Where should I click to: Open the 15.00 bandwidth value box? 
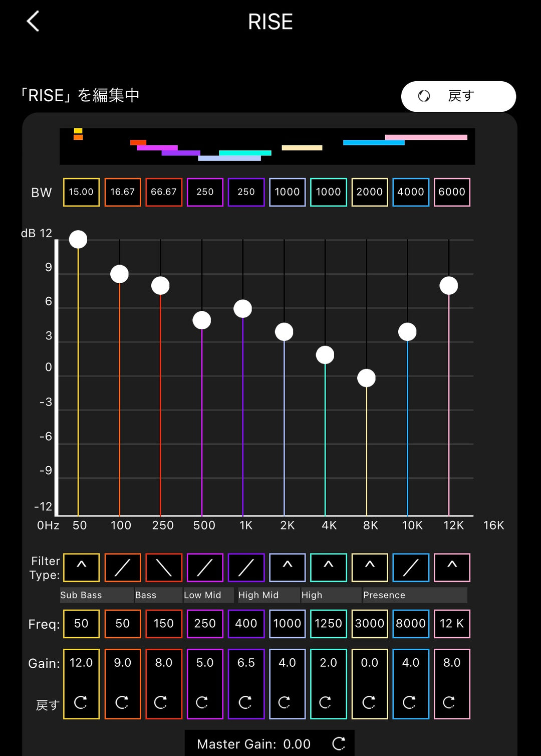[x=81, y=192]
